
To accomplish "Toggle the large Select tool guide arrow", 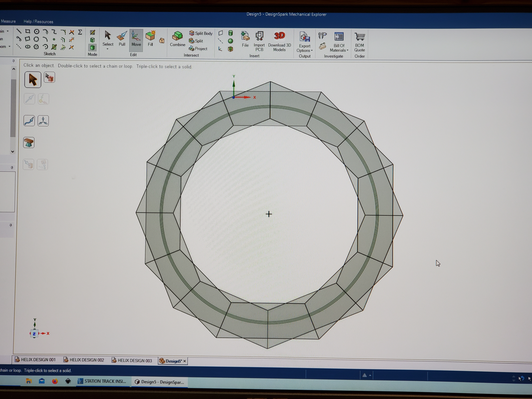I will click(33, 80).
